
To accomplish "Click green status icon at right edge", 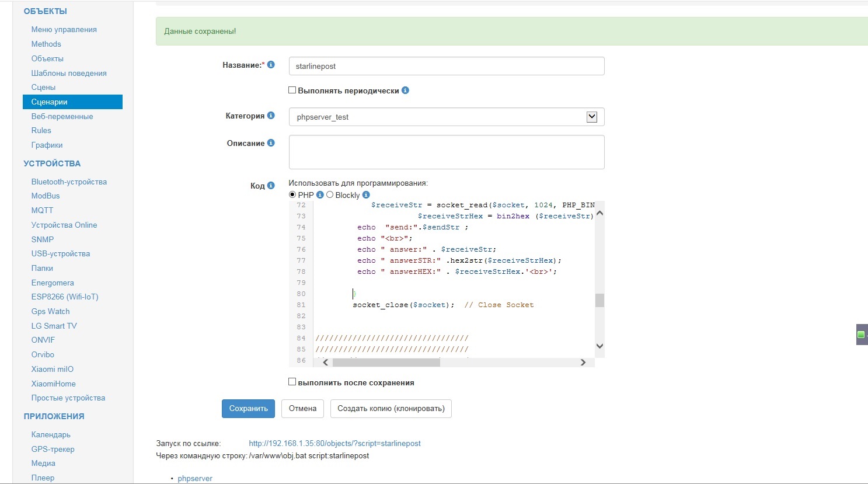I will pyautogui.click(x=860, y=335).
